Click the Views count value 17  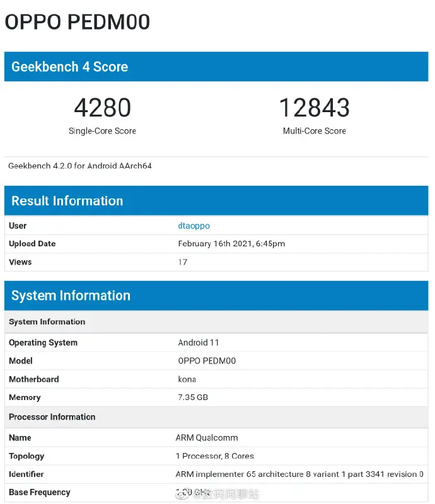[182, 262]
